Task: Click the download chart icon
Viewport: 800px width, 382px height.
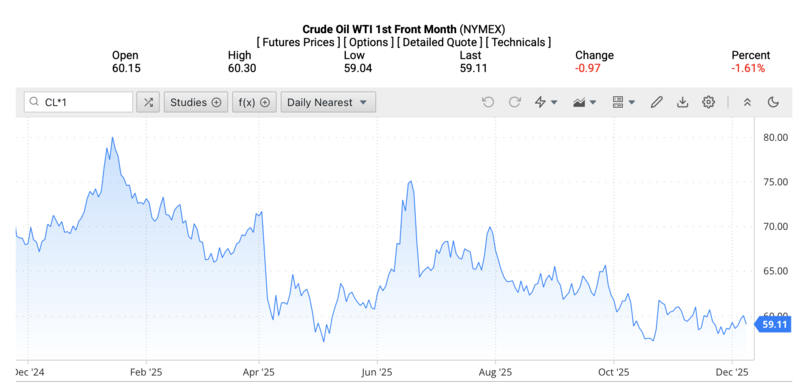Action: click(x=683, y=102)
